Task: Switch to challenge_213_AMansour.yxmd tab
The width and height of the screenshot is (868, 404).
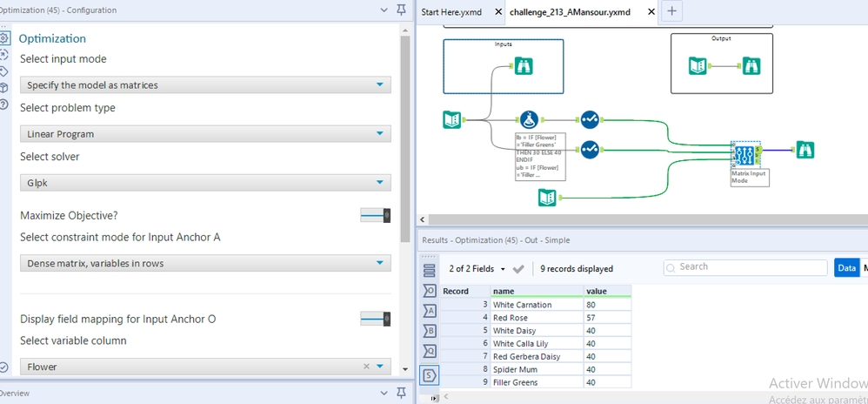Action: 570,11
